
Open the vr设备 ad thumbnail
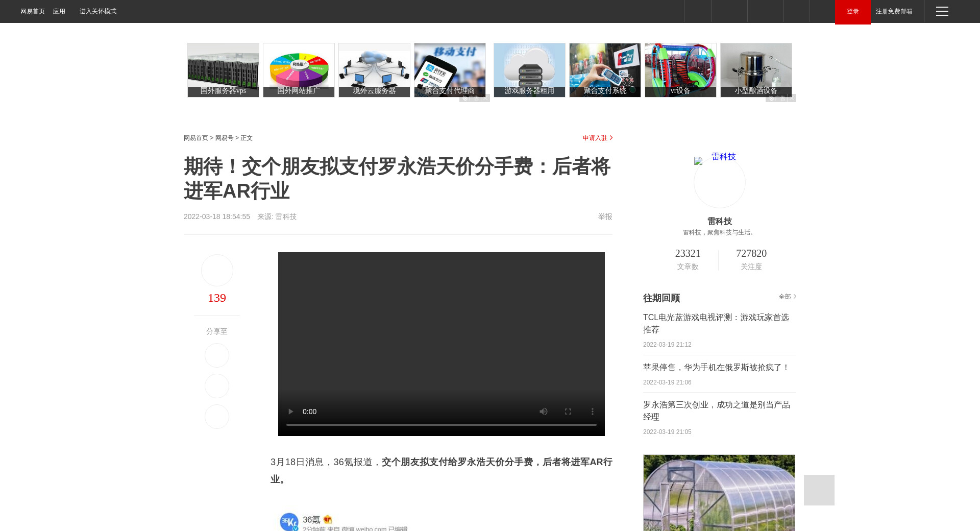point(680,70)
